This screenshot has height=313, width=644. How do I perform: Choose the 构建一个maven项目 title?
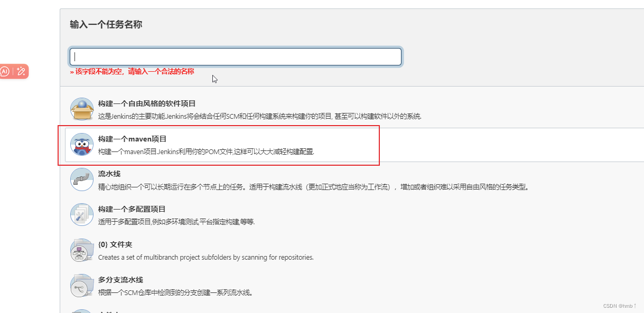click(x=133, y=139)
